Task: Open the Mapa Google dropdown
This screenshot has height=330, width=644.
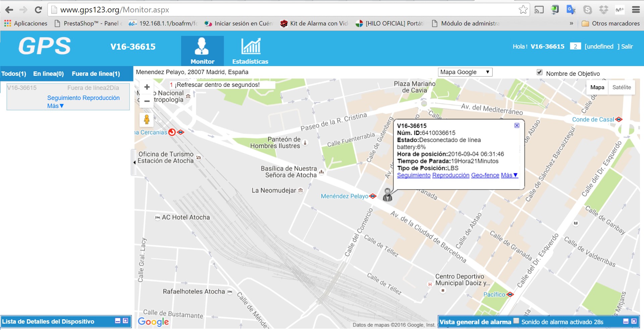Action: click(465, 72)
